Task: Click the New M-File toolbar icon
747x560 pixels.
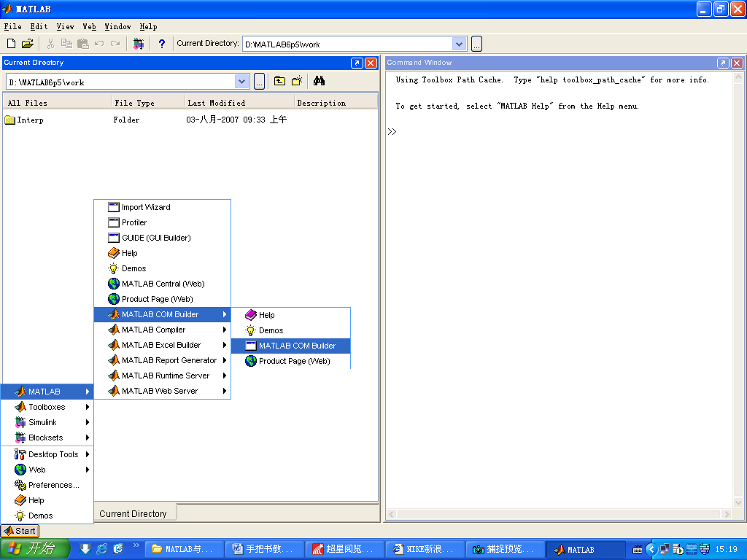Action: pyautogui.click(x=11, y=44)
